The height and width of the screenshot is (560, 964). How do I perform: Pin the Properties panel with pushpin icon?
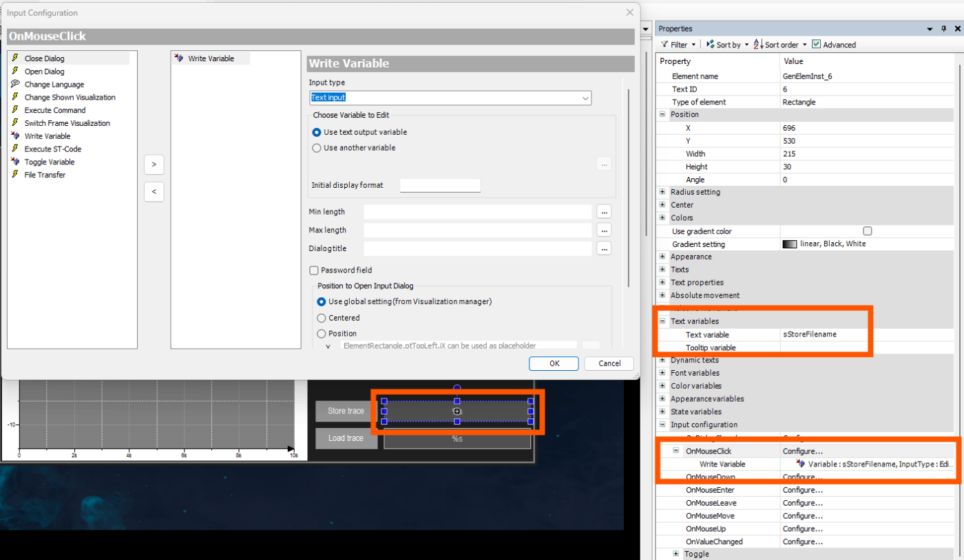(945, 29)
